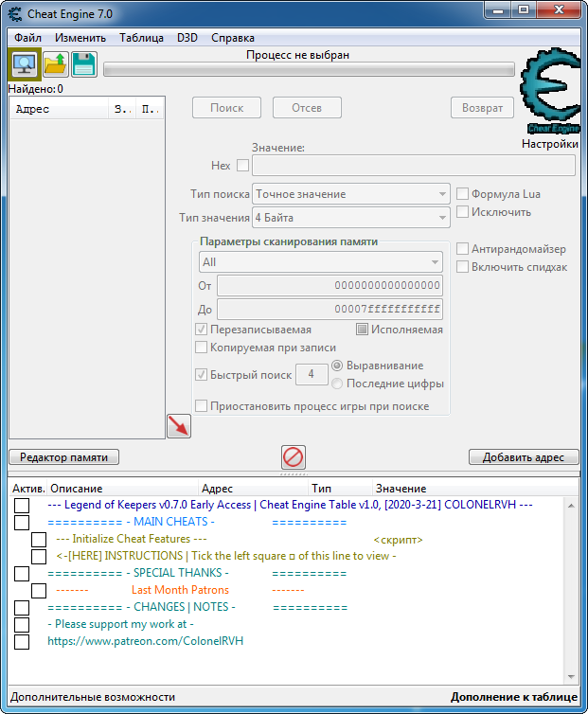Viewport: 588px width, 714px height.
Task: Open the Справка menu
Action: (233, 38)
